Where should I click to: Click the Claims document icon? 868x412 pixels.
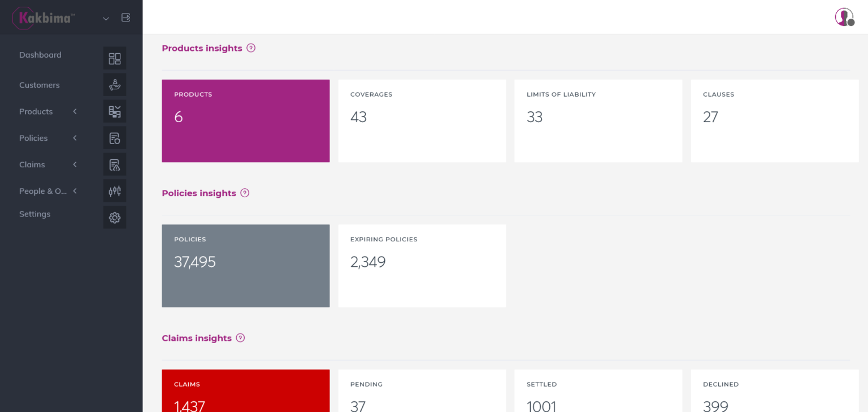click(115, 164)
